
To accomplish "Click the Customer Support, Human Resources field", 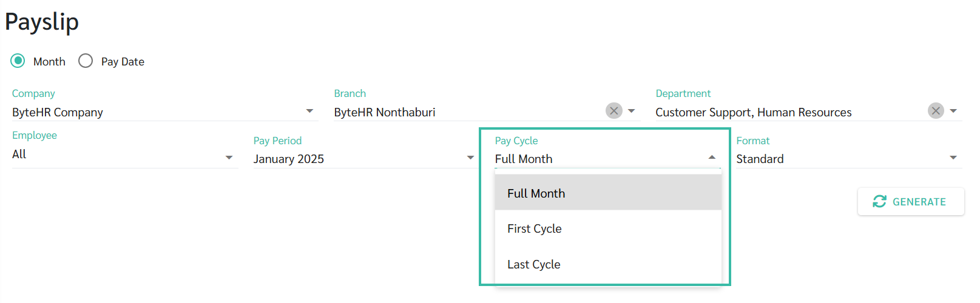I will [753, 112].
